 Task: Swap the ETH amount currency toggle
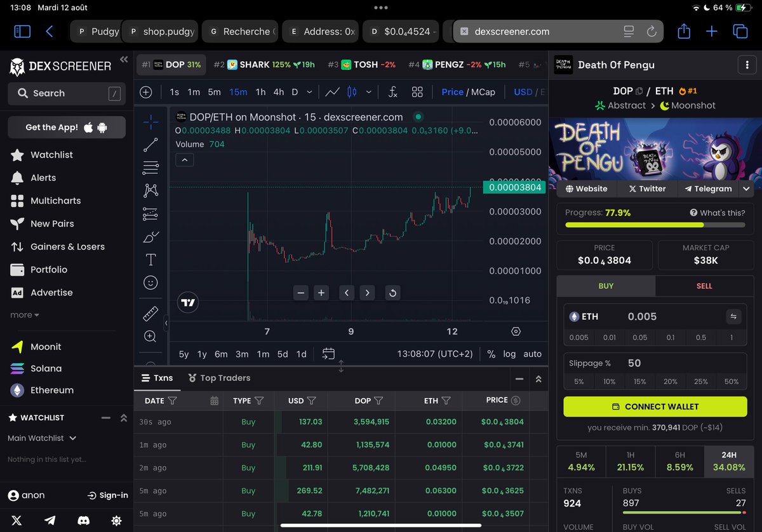(x=733, y=316)
